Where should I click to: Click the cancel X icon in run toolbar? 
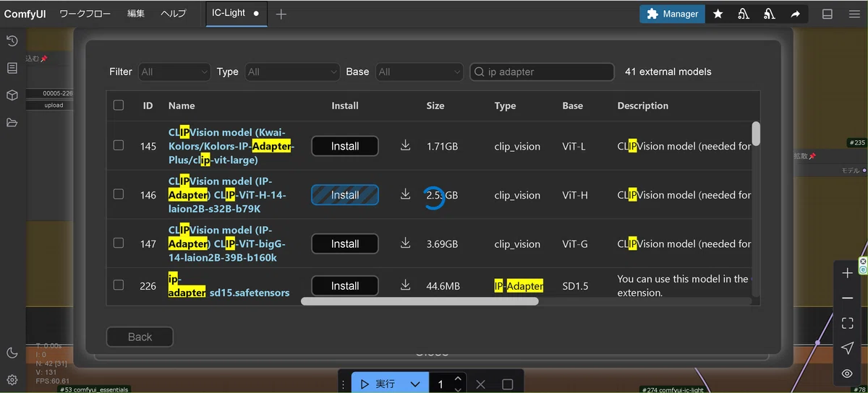[x=481, y=384]
